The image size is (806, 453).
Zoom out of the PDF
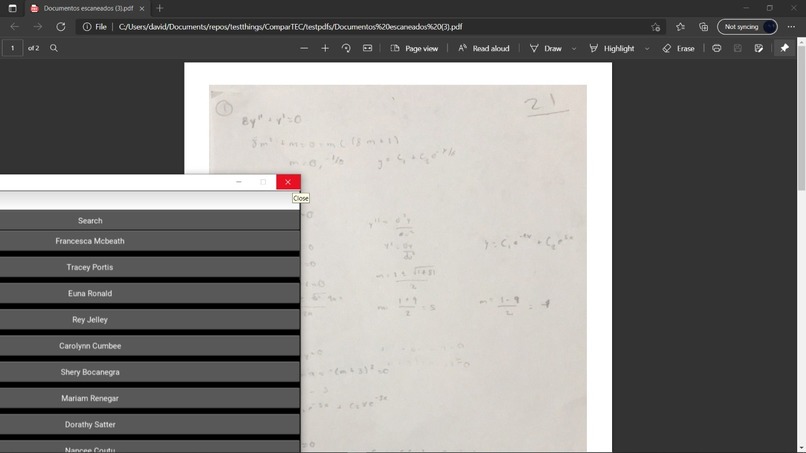click(x=304, y=48)
